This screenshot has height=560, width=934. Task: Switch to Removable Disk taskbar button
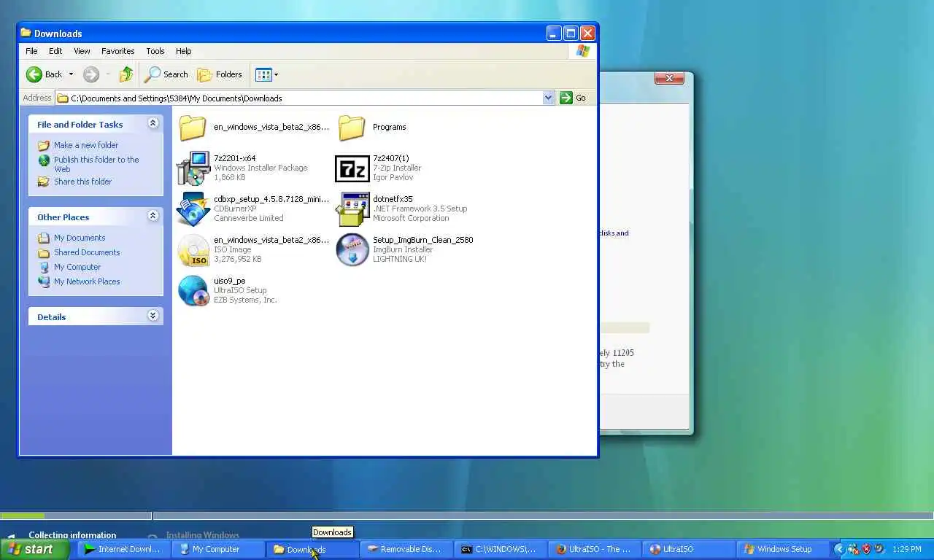click(406, 549)
